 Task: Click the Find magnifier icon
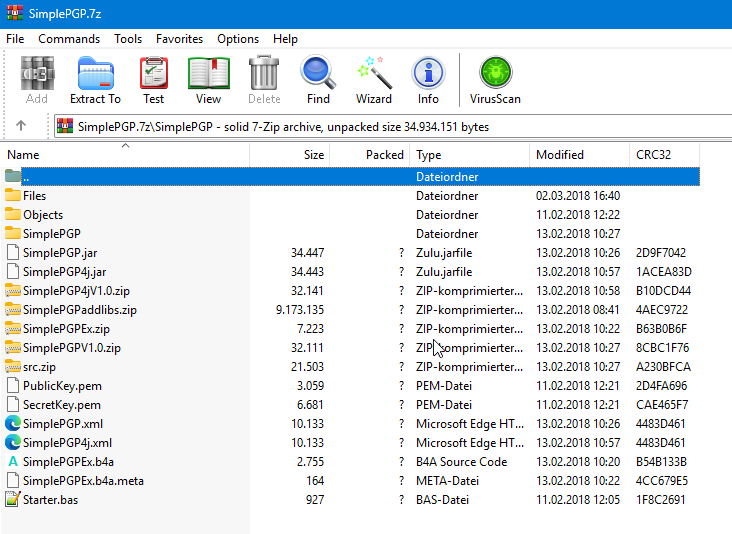coord(318,73)
